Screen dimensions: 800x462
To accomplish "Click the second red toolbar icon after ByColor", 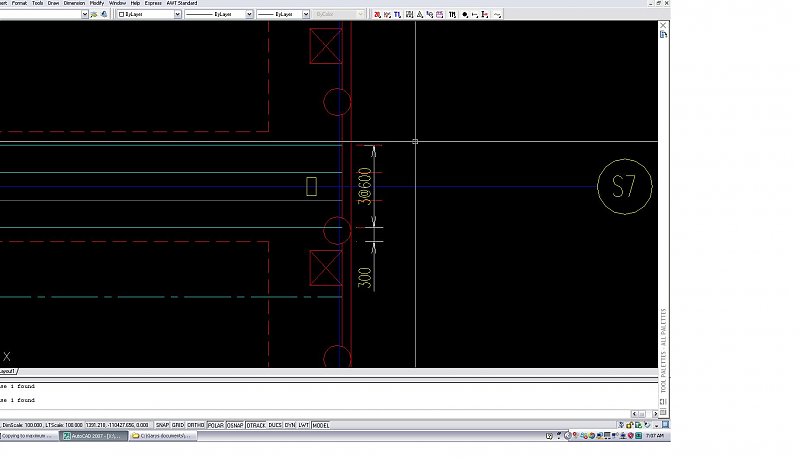I will (387, 15).
